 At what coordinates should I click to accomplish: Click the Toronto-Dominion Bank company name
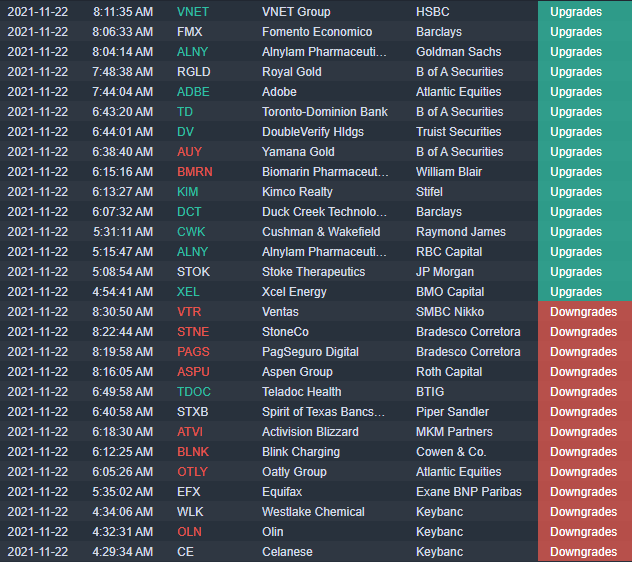point(324,112)
